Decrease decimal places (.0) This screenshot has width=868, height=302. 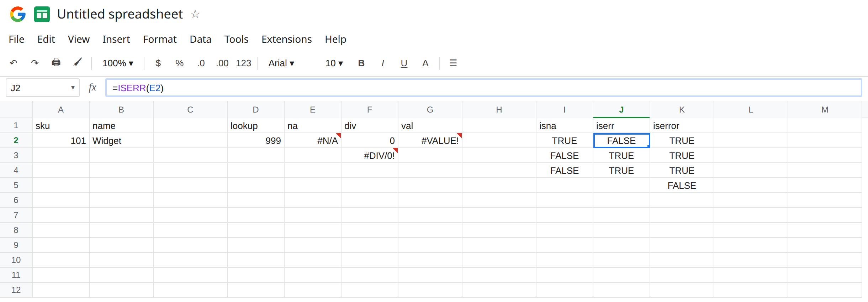(x=201, y=63)
